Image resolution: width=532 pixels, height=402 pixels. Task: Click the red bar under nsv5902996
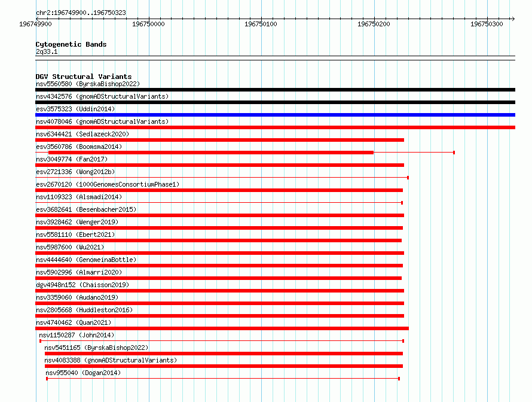pyautogui.click(x=219, y=278)
